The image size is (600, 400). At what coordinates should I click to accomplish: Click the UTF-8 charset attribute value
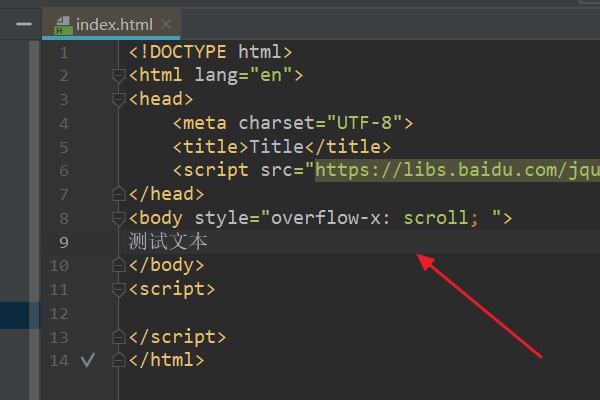[x=367, y=123]
